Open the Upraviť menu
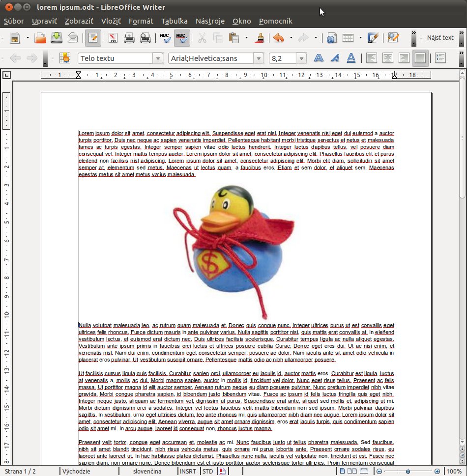467x476 pixels. (x=44, y=21)
